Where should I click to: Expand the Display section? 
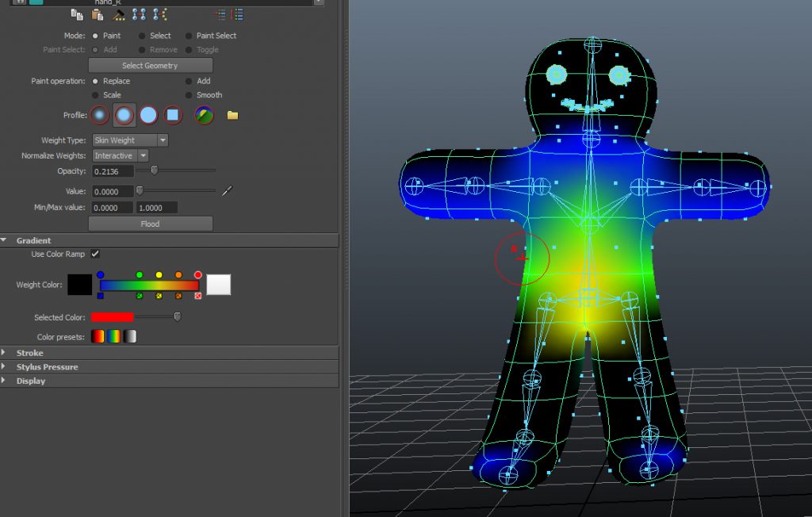pyautogui.click(x=4, y=381)
